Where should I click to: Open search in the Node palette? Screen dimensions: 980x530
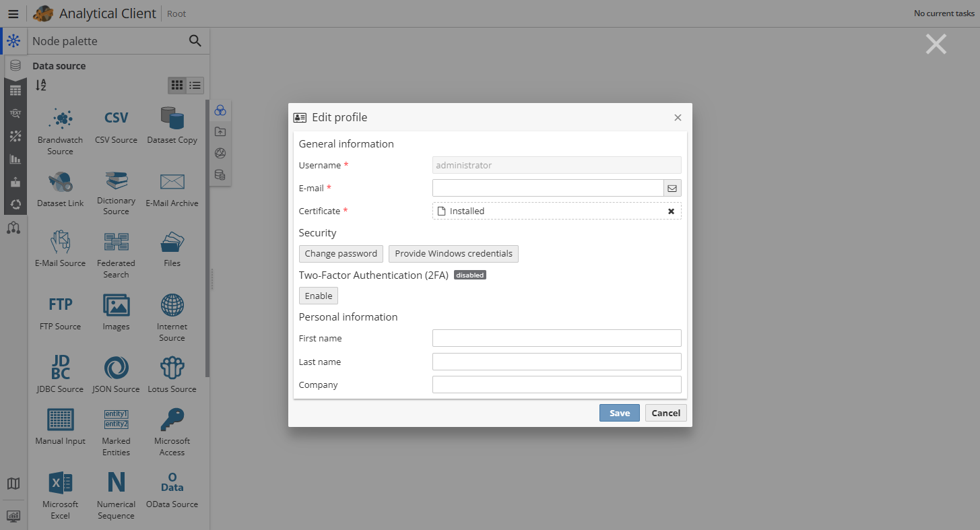[195, 41]
